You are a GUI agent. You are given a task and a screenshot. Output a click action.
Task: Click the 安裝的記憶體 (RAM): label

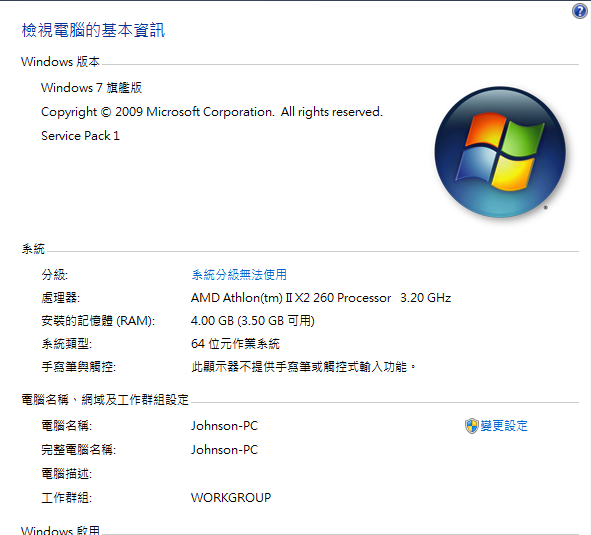98,321
